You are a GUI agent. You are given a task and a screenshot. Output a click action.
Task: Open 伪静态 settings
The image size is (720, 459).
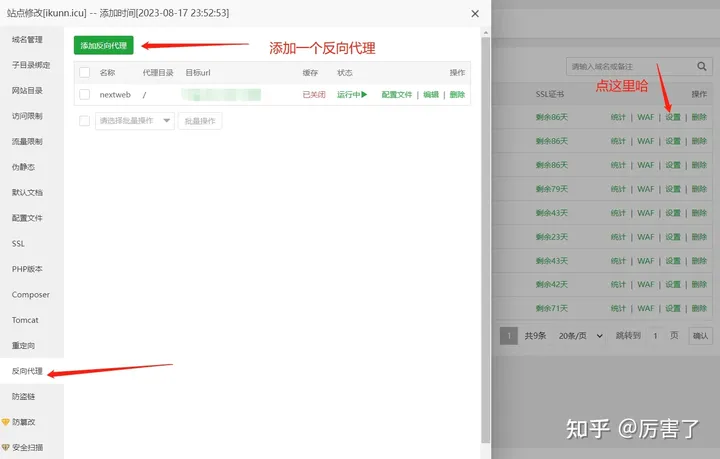pos(23,167)
